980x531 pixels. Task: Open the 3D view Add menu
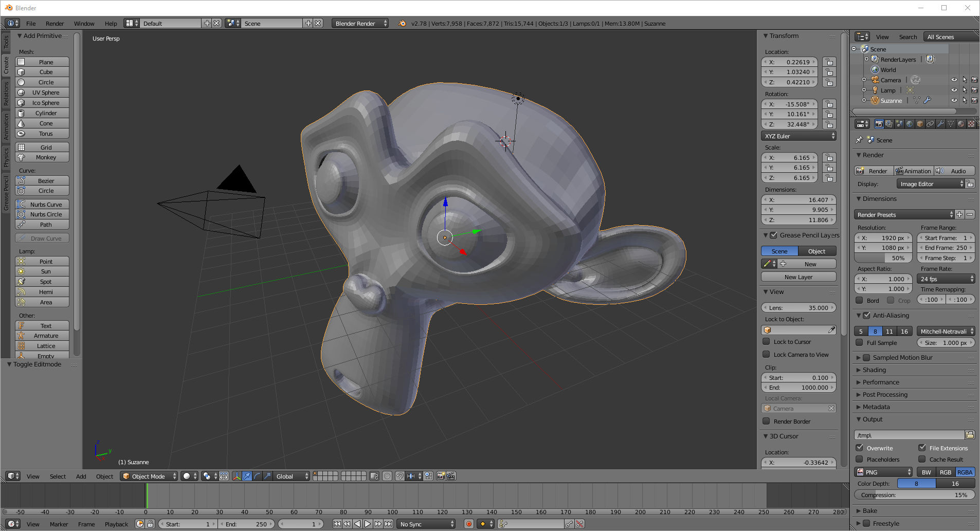tap(81, 477)
